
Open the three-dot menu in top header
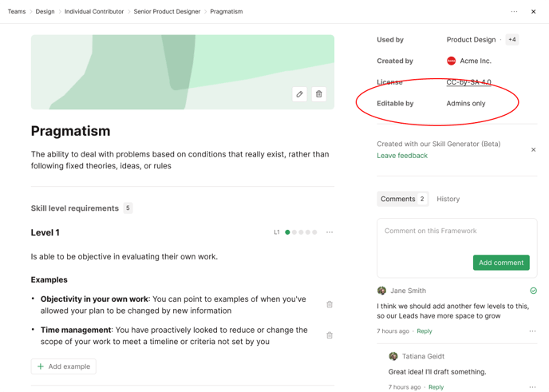tap(514, 12)
